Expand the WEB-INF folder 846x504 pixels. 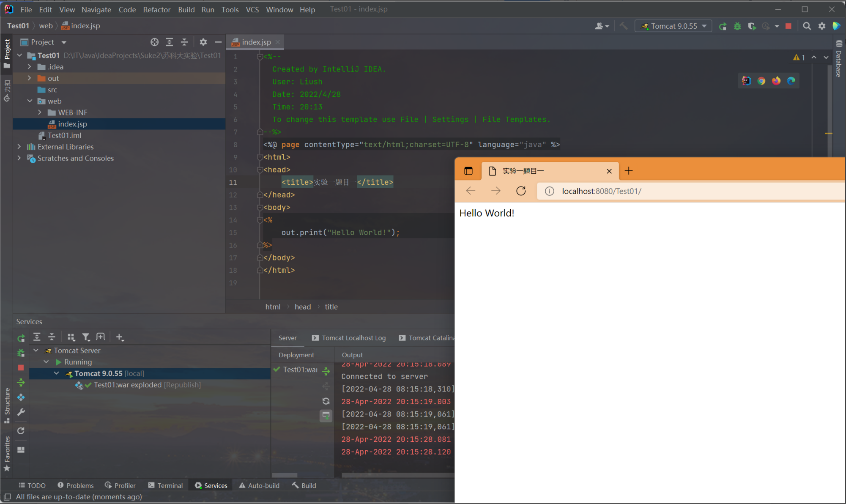[39, 112]
